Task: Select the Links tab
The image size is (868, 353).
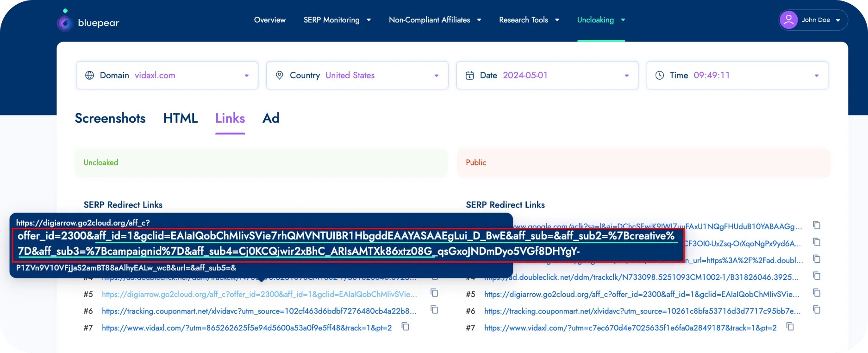Action: [x=230, y=118]
